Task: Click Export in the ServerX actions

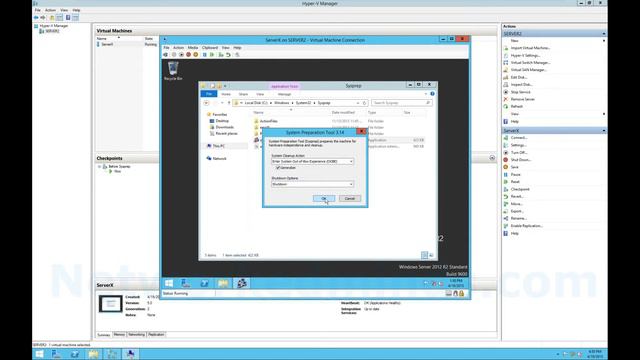Action: point(517,211)
